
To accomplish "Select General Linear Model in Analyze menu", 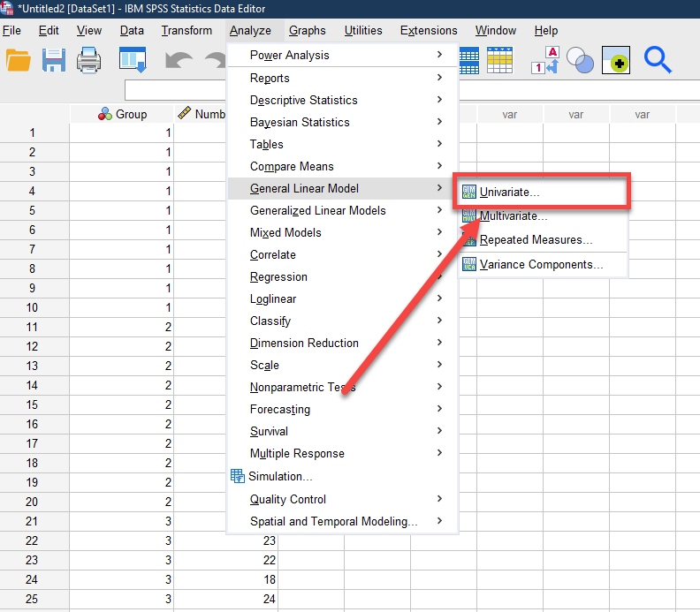I will coord(343,188).
